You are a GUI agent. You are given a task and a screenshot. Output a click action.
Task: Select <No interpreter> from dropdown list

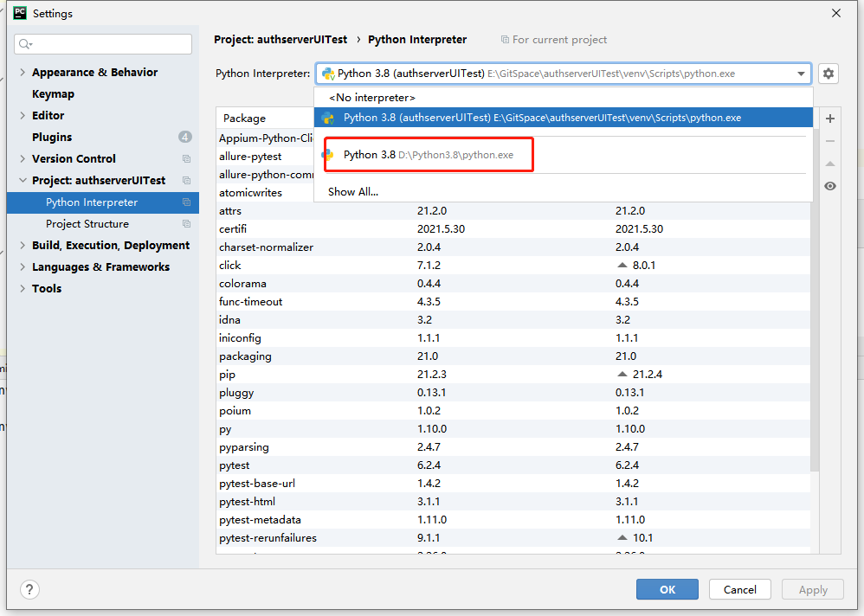click(x=563, y=98)
